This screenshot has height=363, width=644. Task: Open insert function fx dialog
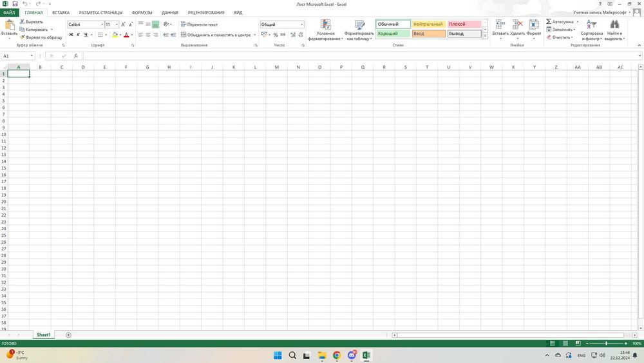click(75, 56)
